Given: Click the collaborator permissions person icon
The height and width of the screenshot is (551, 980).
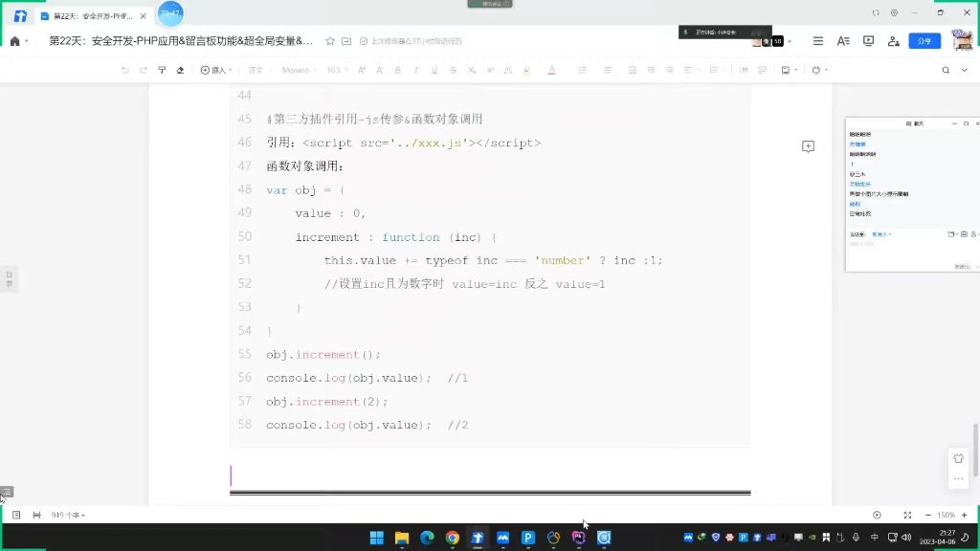Looking at the screenshot, I should (x=893, y=40).
